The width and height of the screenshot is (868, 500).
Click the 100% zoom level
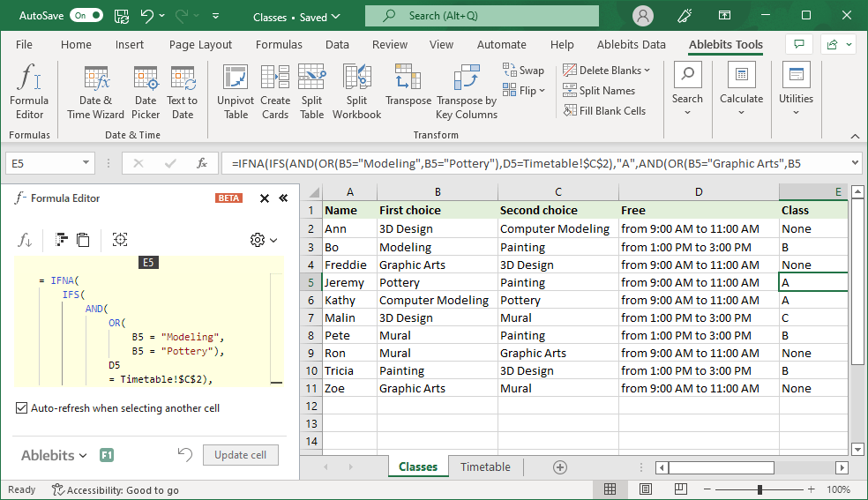[x=838, y=489]
